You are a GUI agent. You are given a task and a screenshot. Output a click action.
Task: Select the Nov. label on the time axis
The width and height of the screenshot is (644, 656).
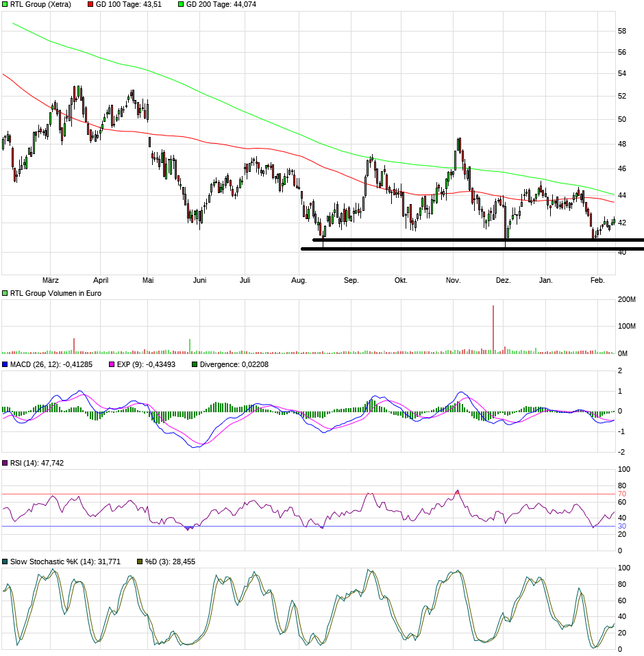[x=453, y=281]
